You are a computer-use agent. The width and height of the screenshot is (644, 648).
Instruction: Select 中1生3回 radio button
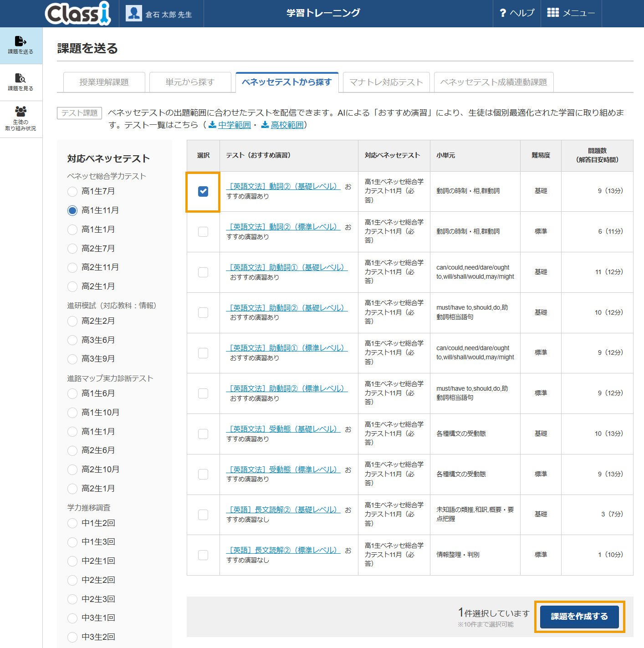pyautogui.click(x=72, y=542)
